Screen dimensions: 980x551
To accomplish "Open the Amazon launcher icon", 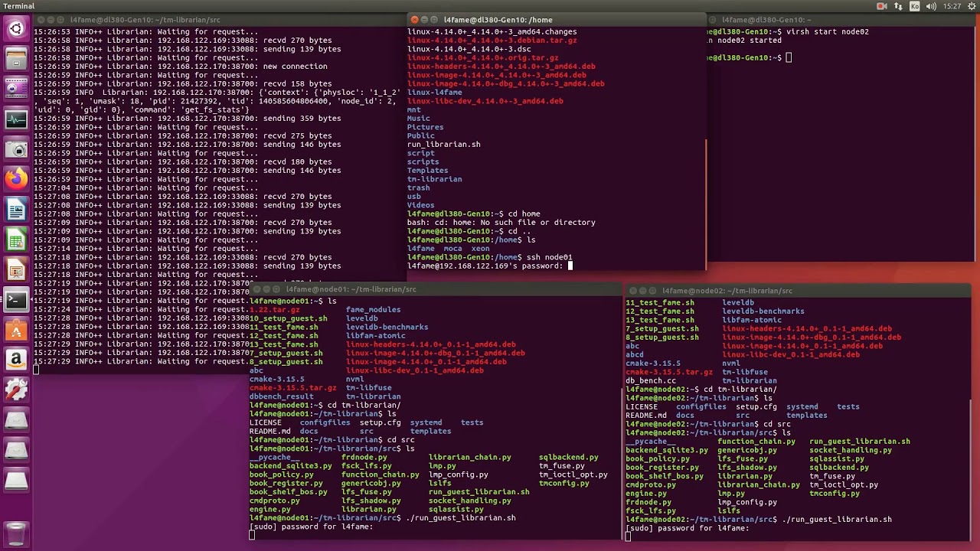I will tap(16, 359).
